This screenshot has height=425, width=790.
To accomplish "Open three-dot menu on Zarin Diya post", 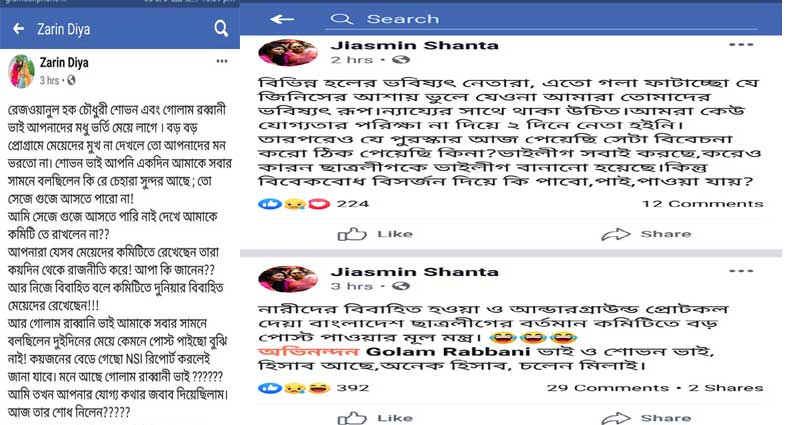I will point(222,61).
